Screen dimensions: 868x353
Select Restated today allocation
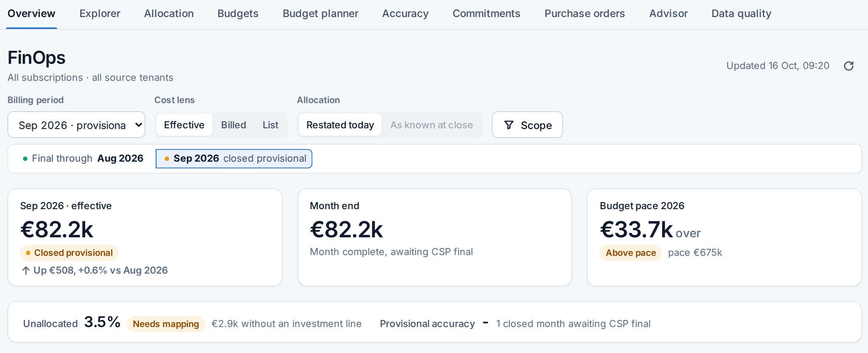[340, 125]
